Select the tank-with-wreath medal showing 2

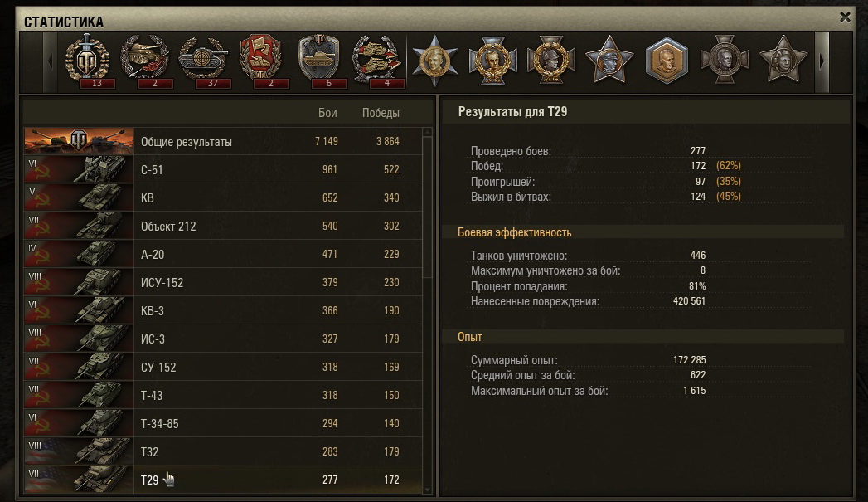point(145,60)
